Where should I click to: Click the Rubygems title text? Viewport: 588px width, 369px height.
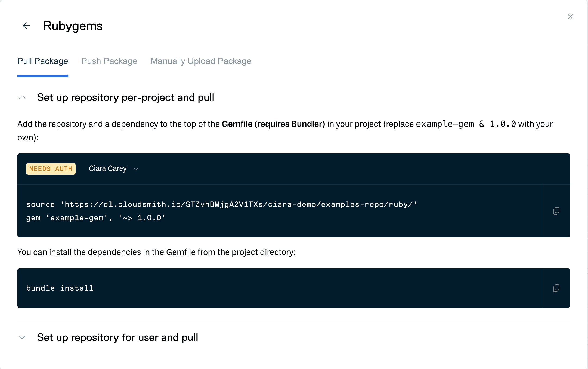click(73, 26)
